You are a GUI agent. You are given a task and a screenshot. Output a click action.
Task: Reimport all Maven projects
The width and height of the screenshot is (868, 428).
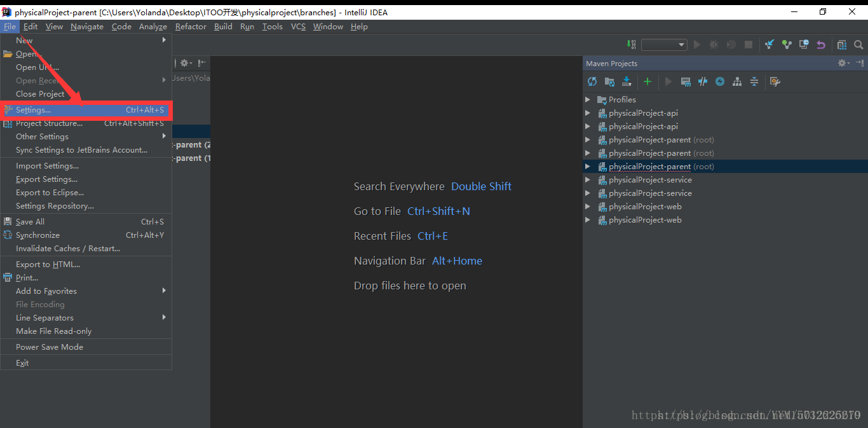coord(592,81)
